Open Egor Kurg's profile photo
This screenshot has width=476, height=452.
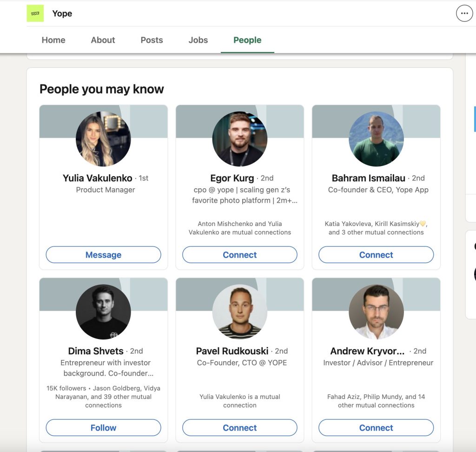click(239, 139)
